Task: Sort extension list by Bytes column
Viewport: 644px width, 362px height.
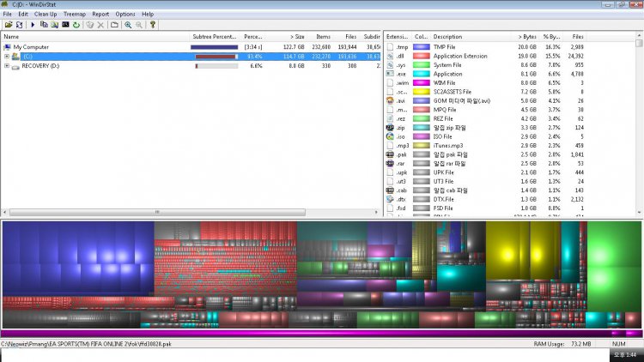Action: (x=526, y=37)
